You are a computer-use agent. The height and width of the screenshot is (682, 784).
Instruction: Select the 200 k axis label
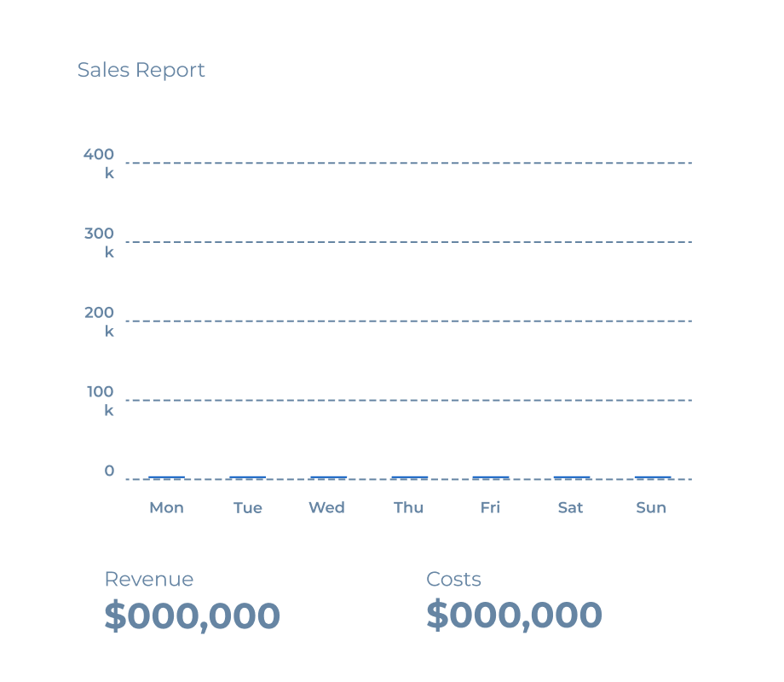click(99, 321)
